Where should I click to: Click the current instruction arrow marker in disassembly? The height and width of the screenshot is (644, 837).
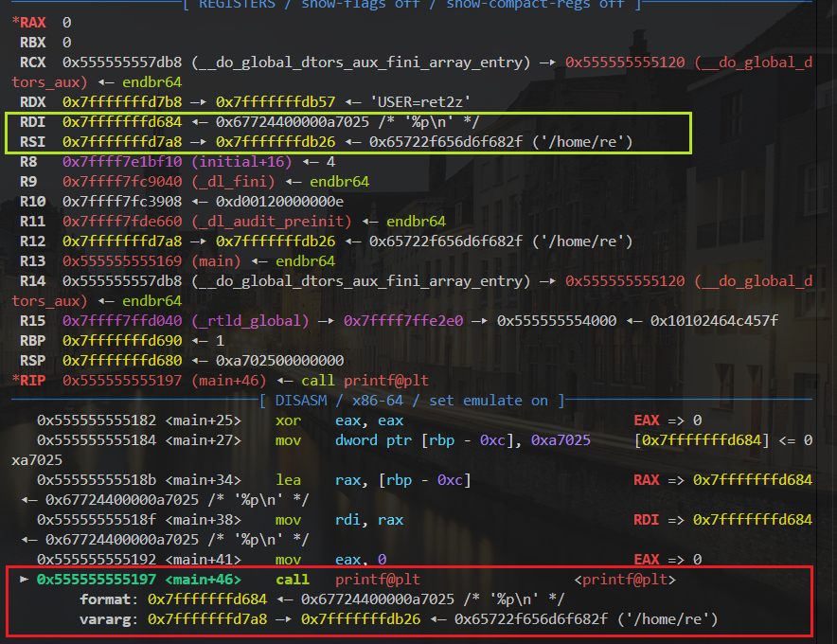24,580
